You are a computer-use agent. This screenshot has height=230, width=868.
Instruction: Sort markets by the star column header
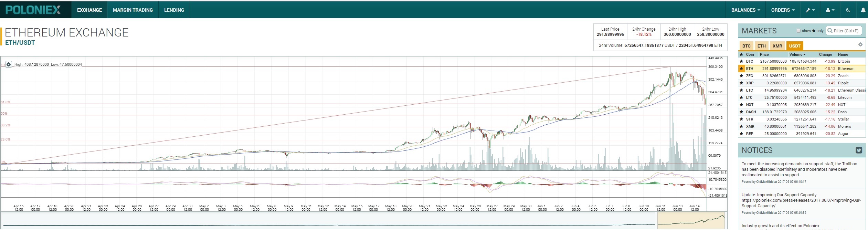tap(741, 54)
